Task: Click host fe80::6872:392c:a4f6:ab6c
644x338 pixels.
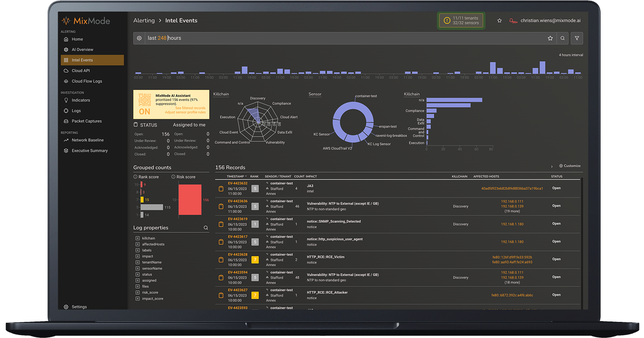Action: 512,295
